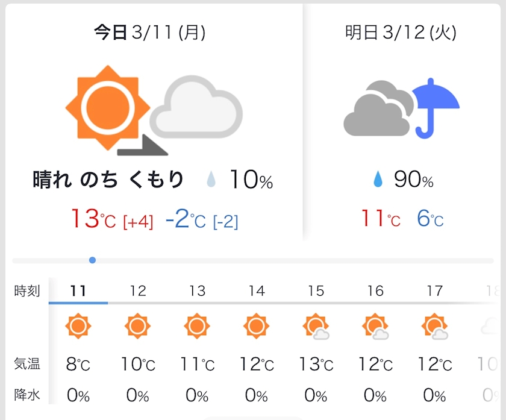Viewport: 506px width, 420px height.
Task: Click the 晴れ のち くもり weather description
Action: tap(108, 180)
